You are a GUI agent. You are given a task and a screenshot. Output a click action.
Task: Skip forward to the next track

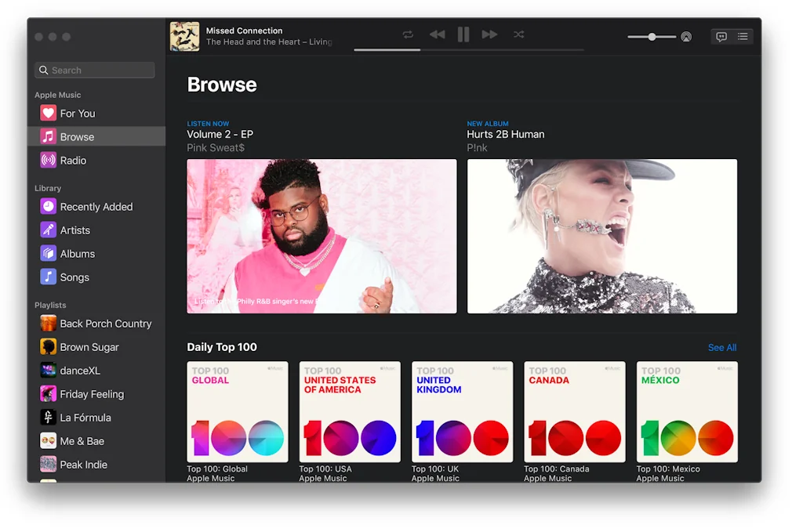[489, 34]
